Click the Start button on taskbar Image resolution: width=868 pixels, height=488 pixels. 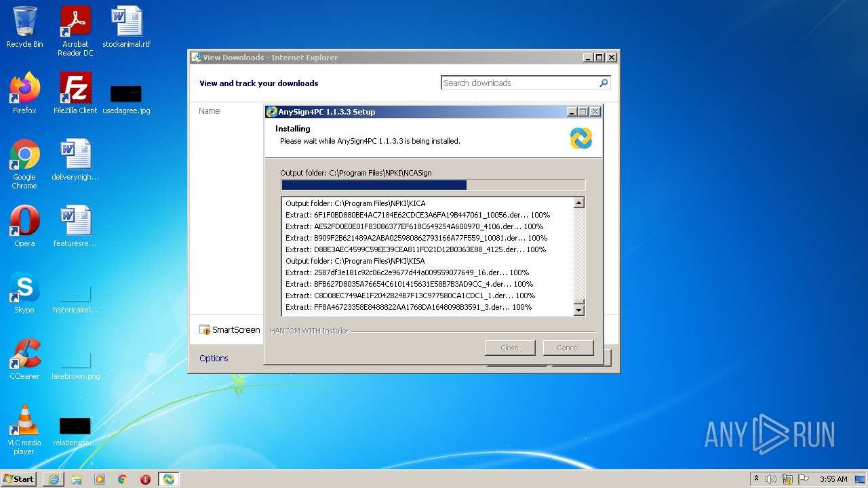coord(18,479)
